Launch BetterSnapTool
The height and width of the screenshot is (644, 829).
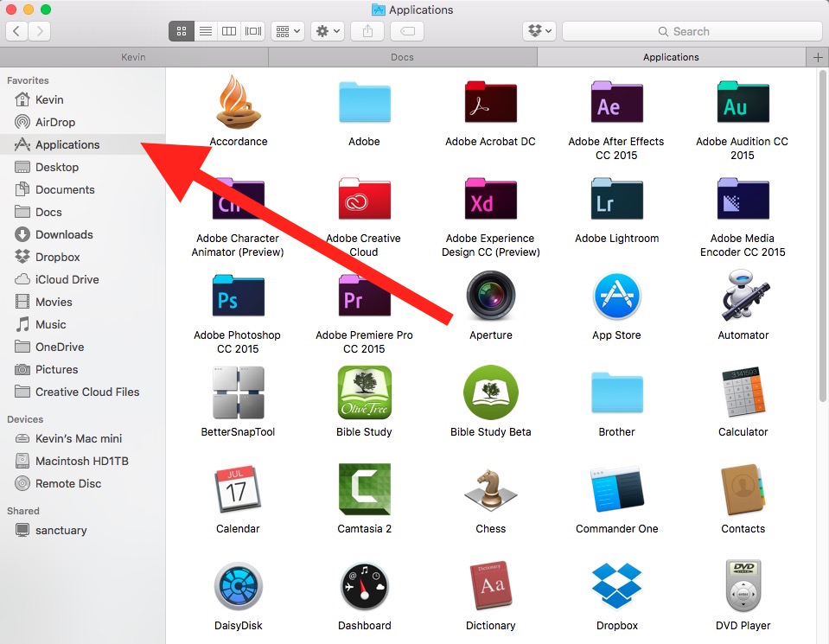[x=238, y=392]
